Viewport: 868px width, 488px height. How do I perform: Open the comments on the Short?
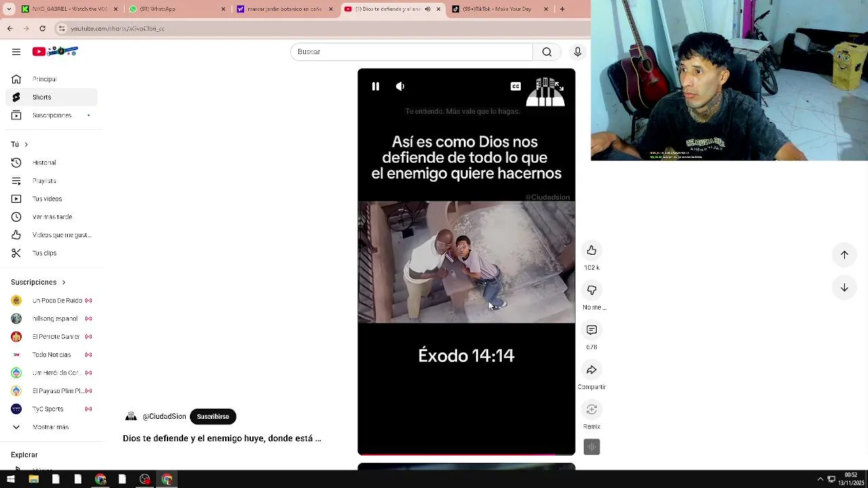(592, 330)
